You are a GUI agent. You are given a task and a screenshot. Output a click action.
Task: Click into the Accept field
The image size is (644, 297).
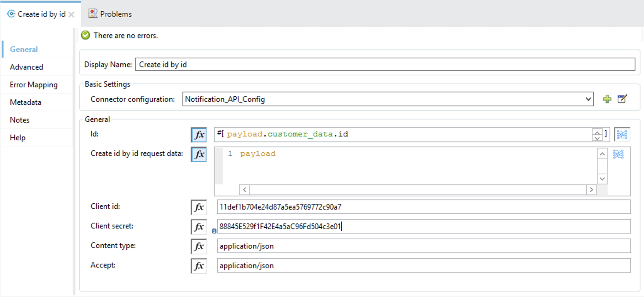coord(424,265)
